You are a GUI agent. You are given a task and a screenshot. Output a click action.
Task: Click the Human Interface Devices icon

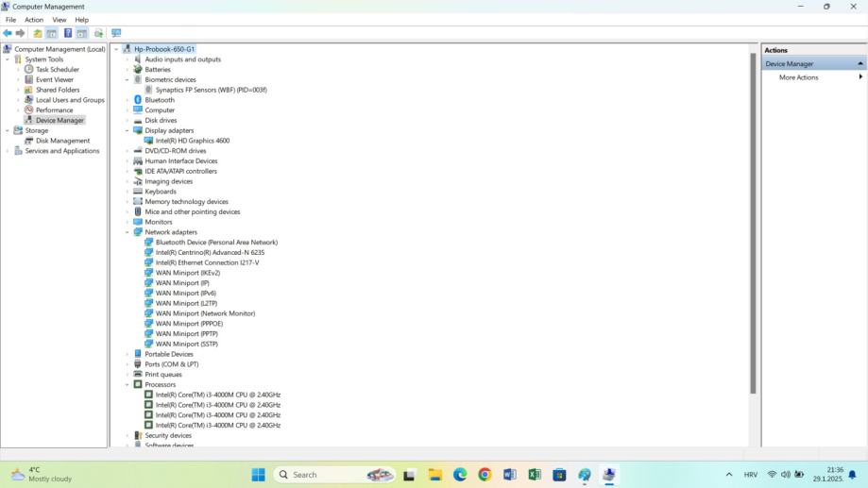click(138, 161)
